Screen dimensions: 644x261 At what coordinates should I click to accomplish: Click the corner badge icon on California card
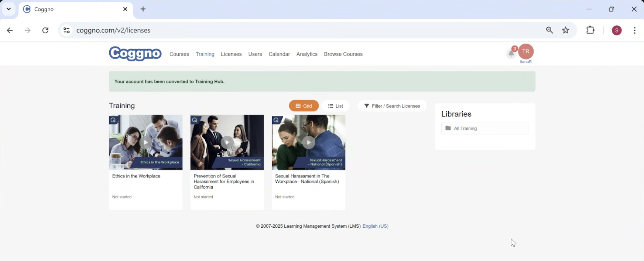(195, 120)
